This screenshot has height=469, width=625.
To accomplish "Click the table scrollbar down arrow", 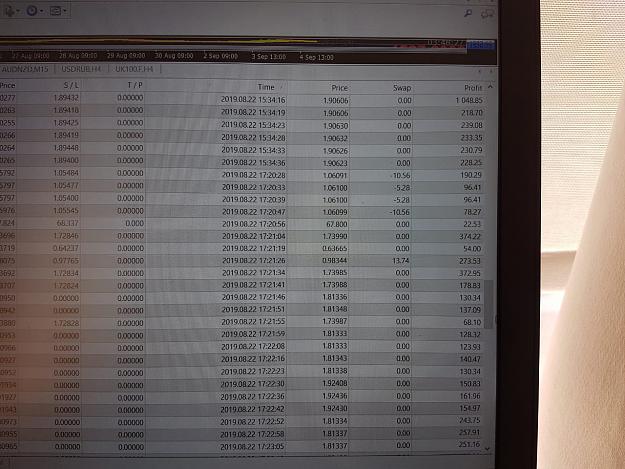I will [488, 449].
